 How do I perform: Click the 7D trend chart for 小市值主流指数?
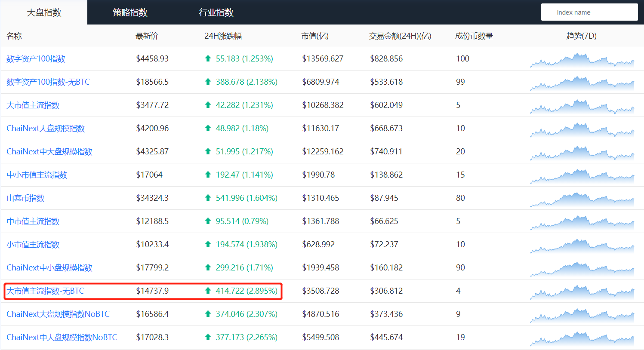[582, 246]
